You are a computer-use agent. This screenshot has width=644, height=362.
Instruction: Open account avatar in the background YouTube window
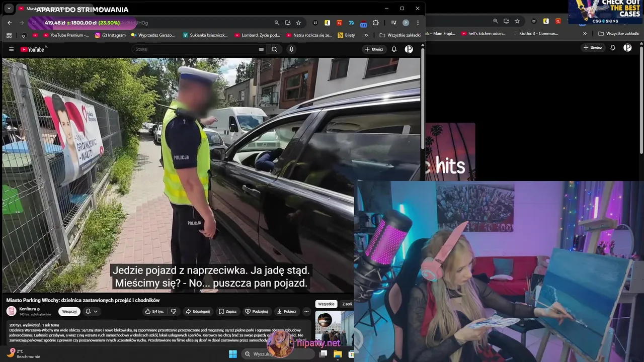[x=627, y=48]
